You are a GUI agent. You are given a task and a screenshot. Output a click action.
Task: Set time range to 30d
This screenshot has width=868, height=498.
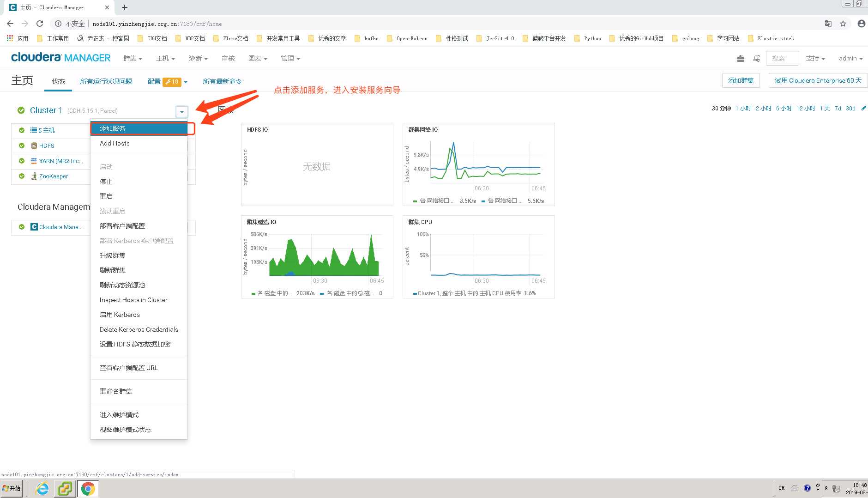[x=850, y=109]
